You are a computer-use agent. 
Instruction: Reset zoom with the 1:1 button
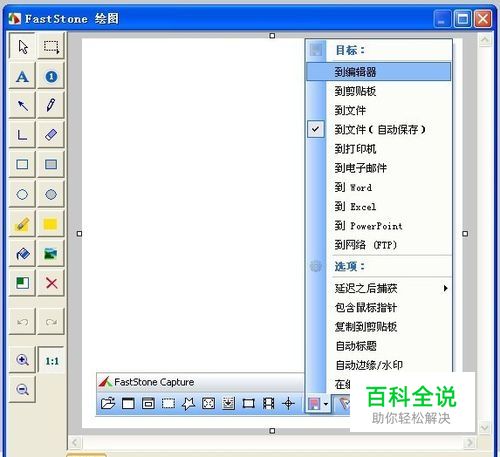(x=51, y=361)
